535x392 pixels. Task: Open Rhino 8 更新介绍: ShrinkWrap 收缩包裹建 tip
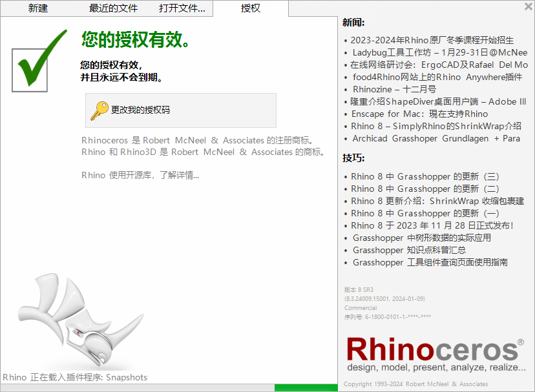click(437, 201)
